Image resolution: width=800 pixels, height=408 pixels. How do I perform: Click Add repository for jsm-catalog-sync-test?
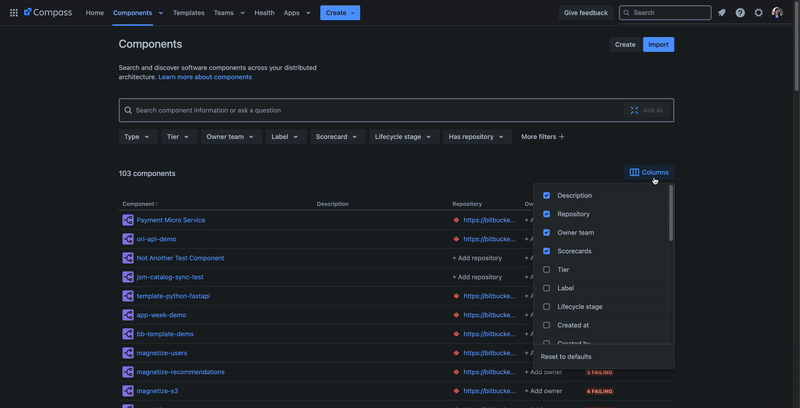[x=477, y=277]
